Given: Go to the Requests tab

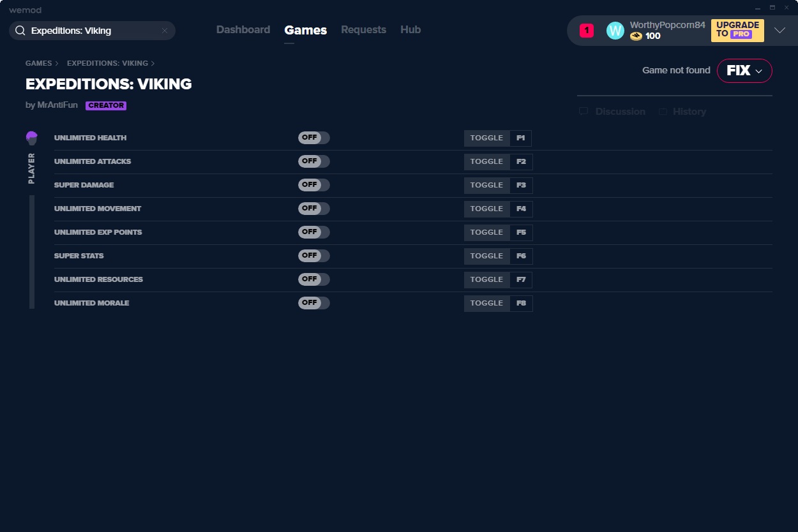Looking at the screenshot, I should [363, 30].
